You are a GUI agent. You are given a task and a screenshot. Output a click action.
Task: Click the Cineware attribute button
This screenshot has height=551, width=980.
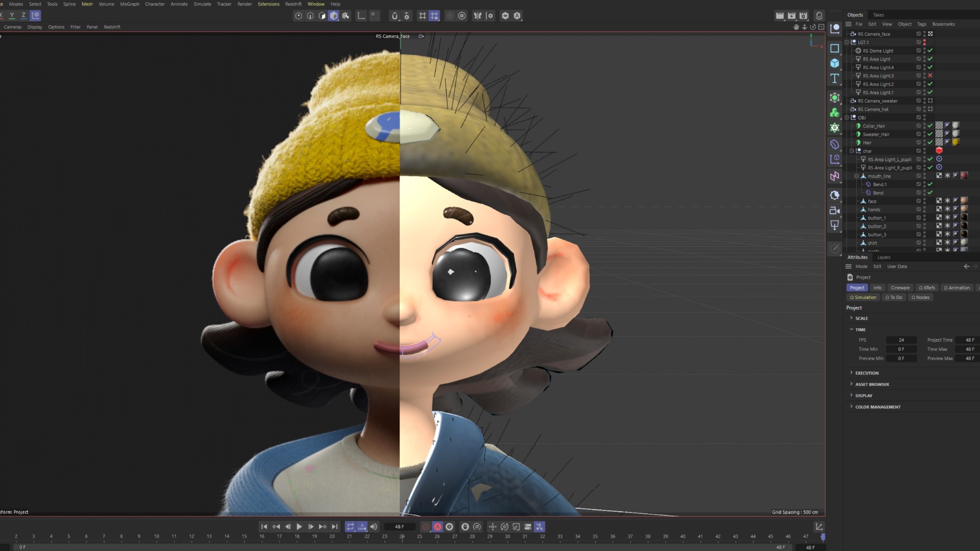coord(900,288)
